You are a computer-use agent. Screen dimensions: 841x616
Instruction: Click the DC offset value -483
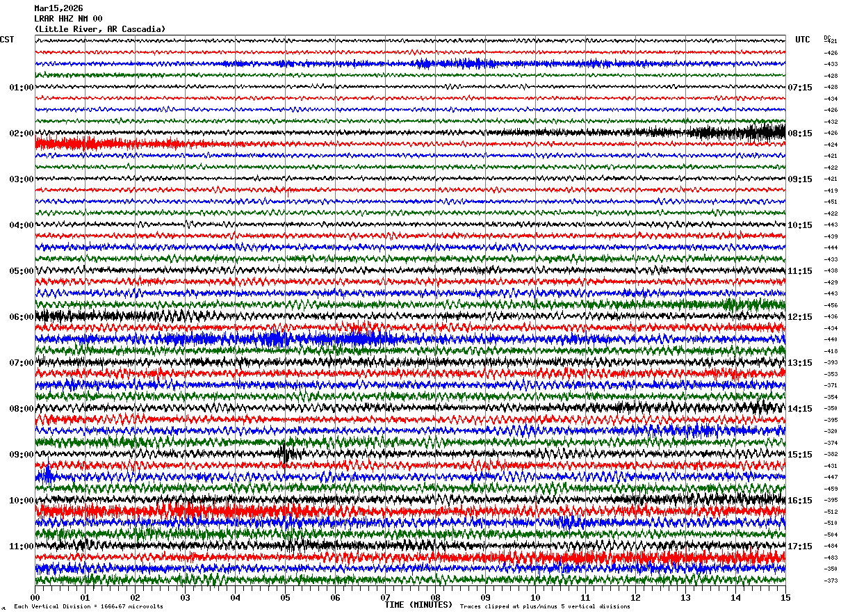click(831, 558)
